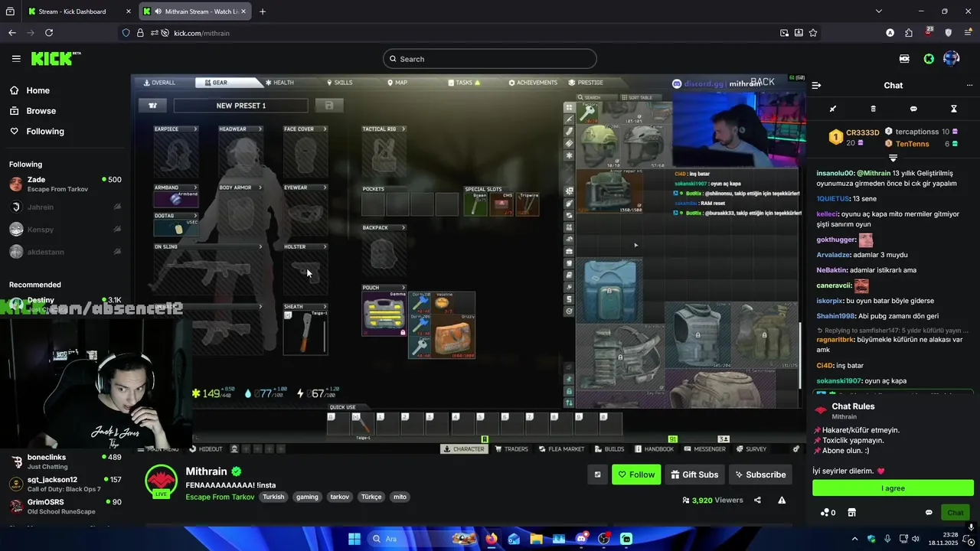This screenshot has width=980, height=551.
Task: Click the Turkish tag
Action: (273, 497)
